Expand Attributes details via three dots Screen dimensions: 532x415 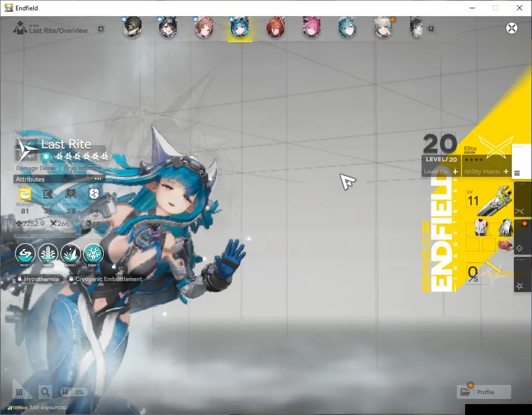pos(98,179)
